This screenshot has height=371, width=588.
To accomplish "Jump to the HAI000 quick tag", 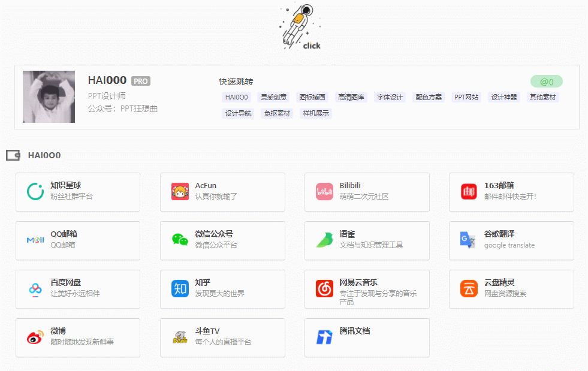I will (236, 98).
